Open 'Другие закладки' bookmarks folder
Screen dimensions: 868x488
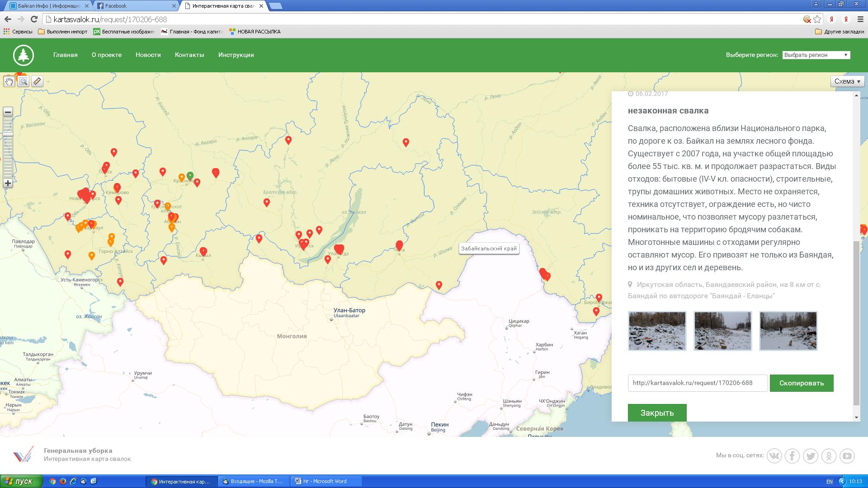pos(840,32)
